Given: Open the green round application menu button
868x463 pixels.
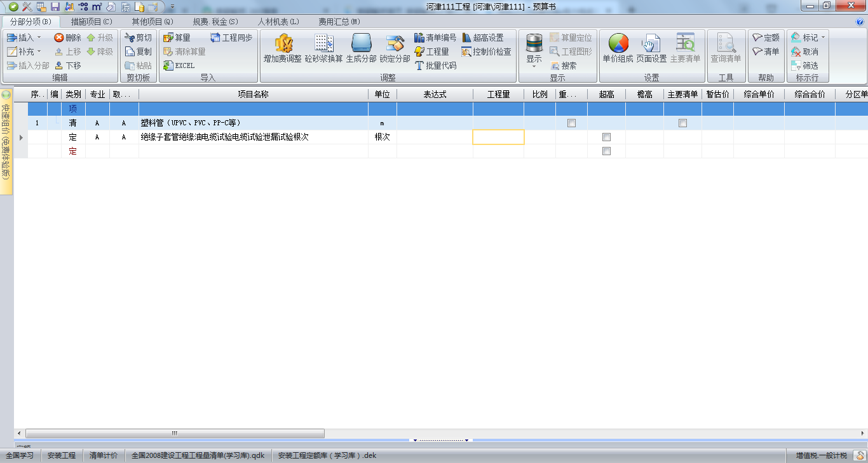Looking at the screenshot, I should pyautogui.click(x=13, y=6).
